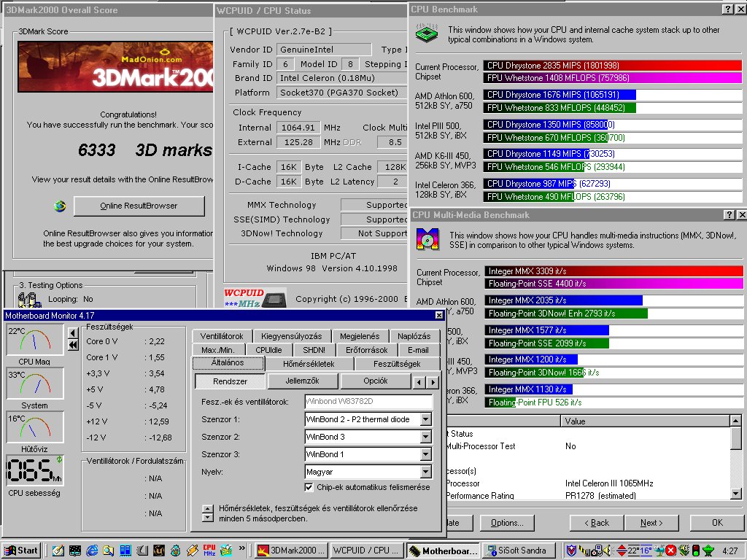
Task: Click the help button in CPU Multi-Media Benchmark
Action: [729, 215]
